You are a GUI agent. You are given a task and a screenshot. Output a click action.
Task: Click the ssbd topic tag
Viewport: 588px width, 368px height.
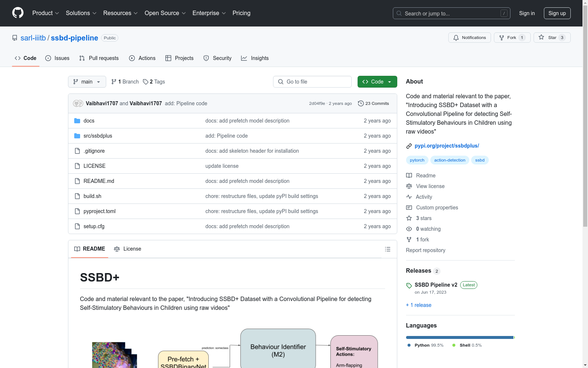(x=480, y=160)
